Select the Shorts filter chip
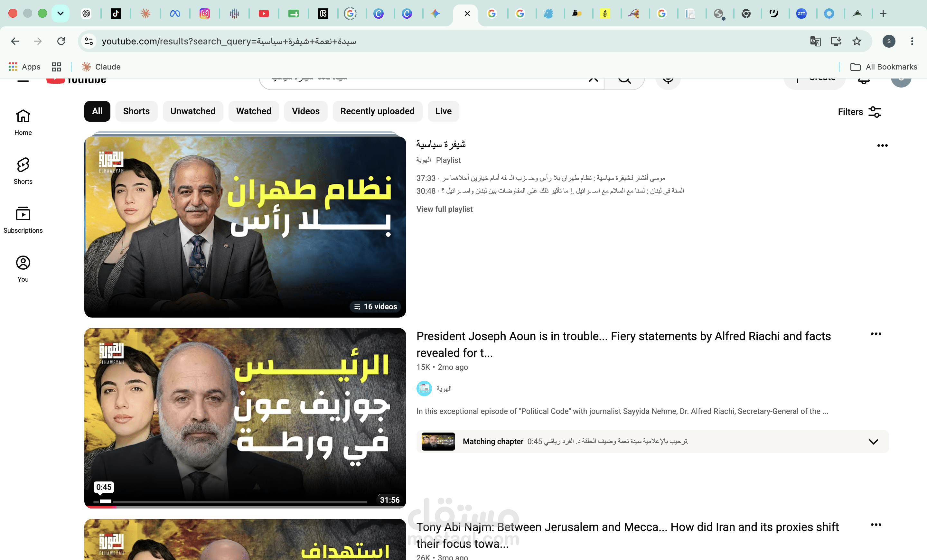 click(x=136, y=111)
